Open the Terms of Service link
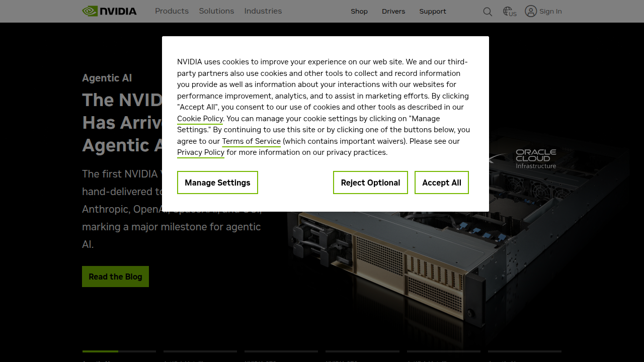The height and width of the screenshot is (362, 644). 251,141
